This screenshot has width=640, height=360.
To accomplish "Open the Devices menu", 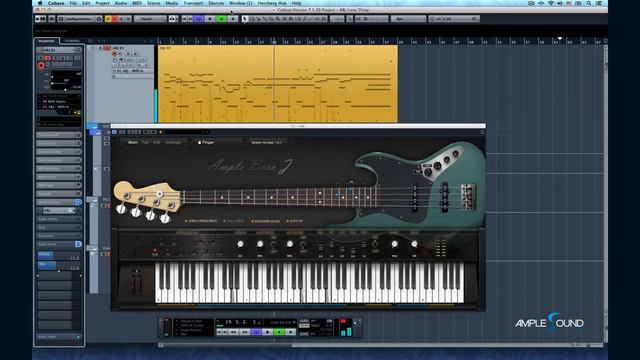I will tap(216, 3).
